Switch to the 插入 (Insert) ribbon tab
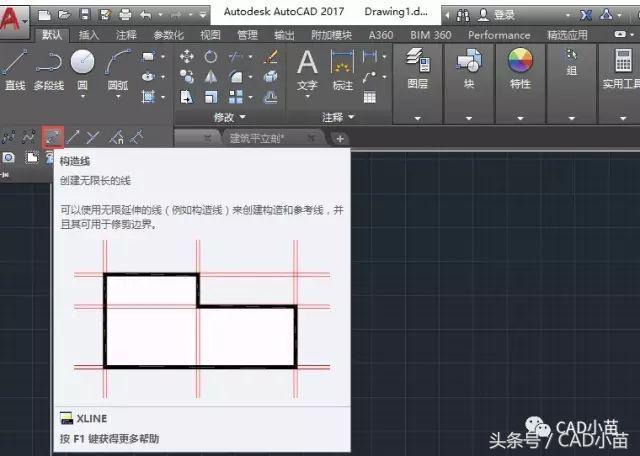 (89, 35)
